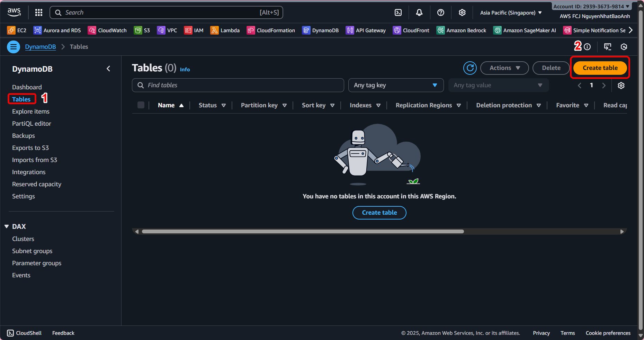The height and width of the screenshot is (340, 644).
Task: Open VPC shortcut
Action: pyautogui.click(x=167, y=30)
